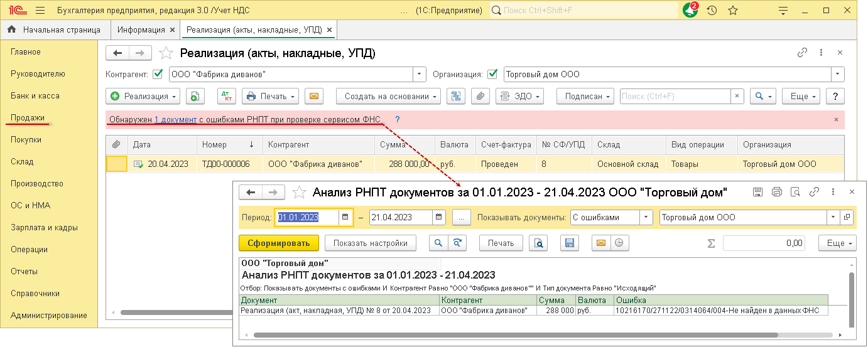
Task: Open the Банк и касса section
Action: click(x=35, y=95)
